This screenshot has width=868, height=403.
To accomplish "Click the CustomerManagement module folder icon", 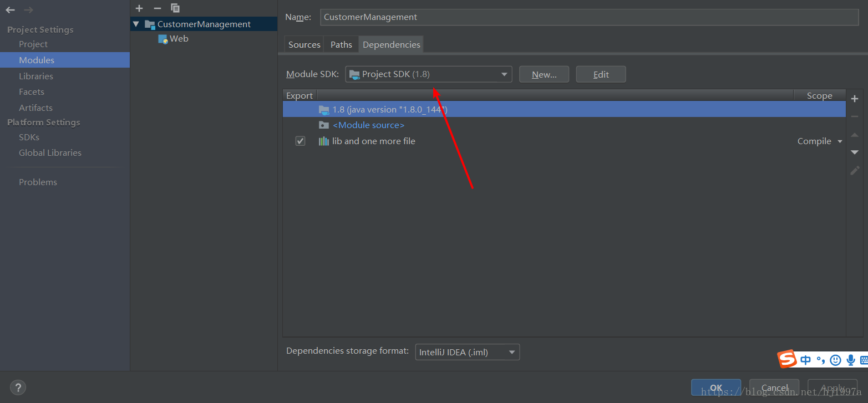I will coord(150,24).
